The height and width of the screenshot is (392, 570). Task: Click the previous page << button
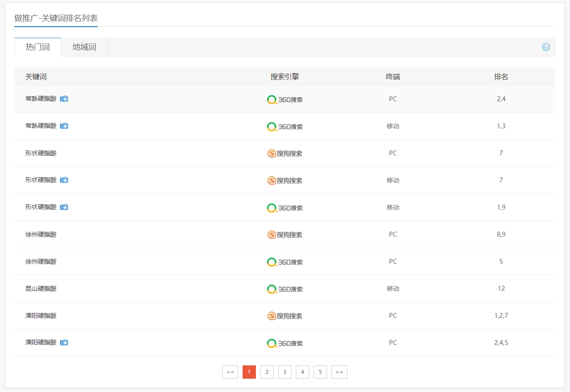point(230,372)
